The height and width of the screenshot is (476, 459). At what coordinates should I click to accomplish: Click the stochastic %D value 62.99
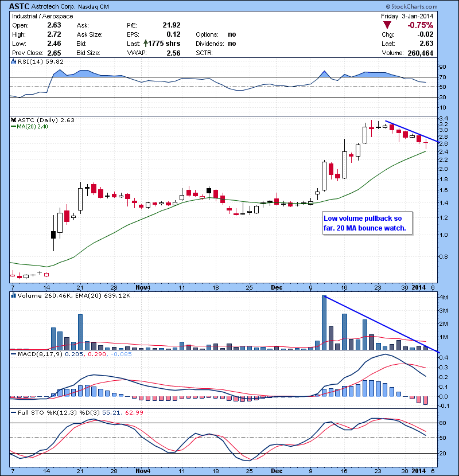click(x=134, y=412)
